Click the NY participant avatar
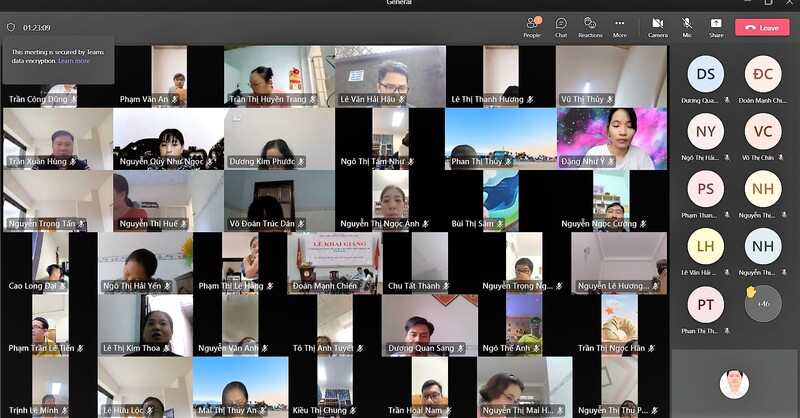The height and width of the screenshot is (418, 800). coord(706,131)
